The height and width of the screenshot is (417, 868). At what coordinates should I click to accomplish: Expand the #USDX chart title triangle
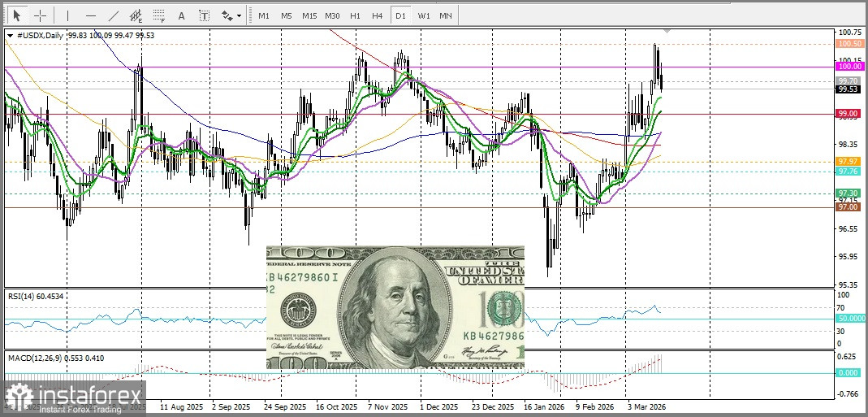click(x=10, y=35)
